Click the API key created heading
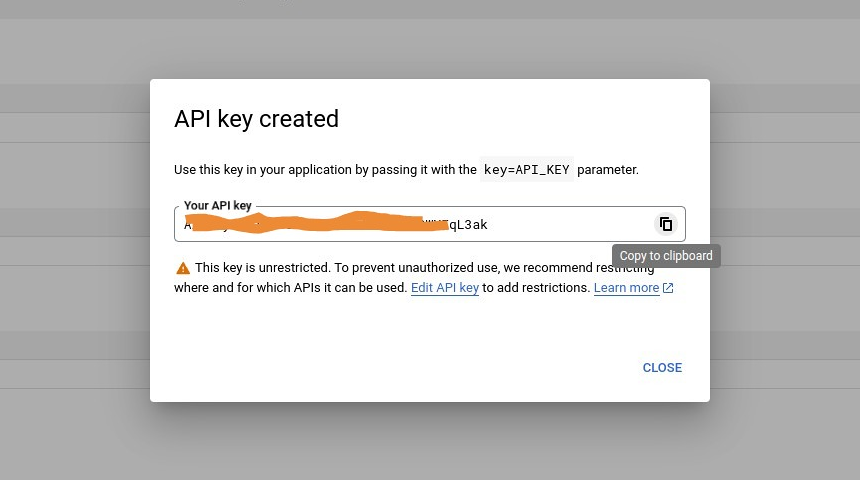This screenshot has height=480, width=860. pyautogui.click(x=256, y=119)
